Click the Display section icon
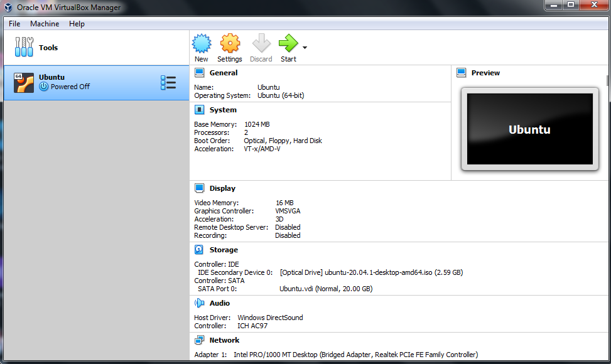The width and height of the screenshot is (611, 364). pyautogui.click(x=200, y=188)
